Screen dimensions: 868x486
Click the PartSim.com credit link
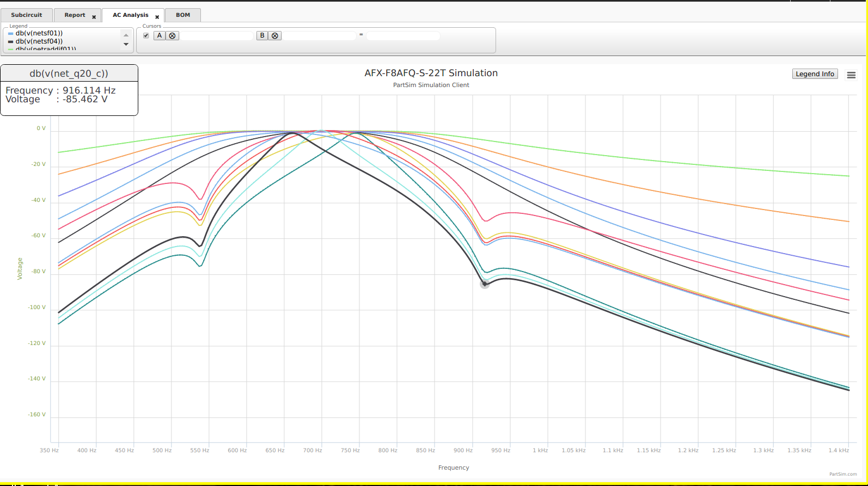point(843,474)
